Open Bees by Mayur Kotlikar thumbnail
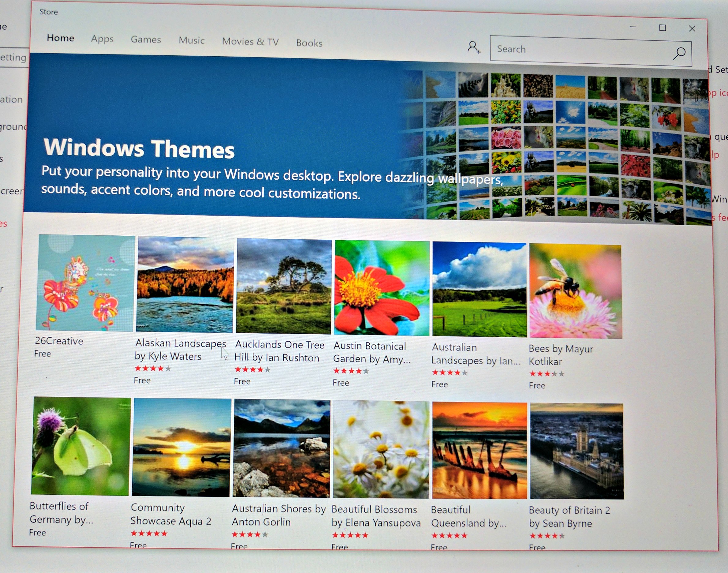This screenshot has height=573, width=728. 575,291
